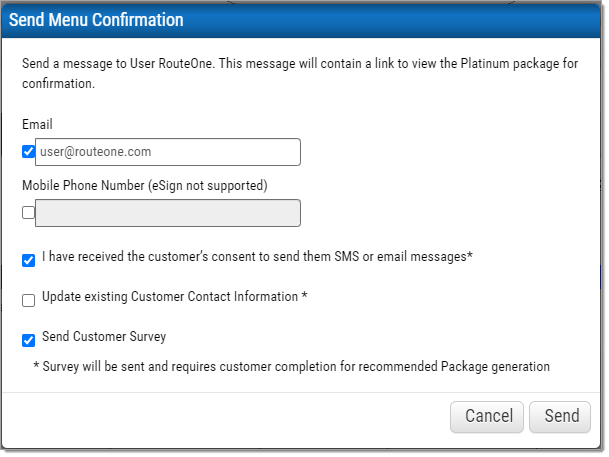Click the customer's consent label text
The height and width of the screenshot is (457, 609).
tap(257, 257)
